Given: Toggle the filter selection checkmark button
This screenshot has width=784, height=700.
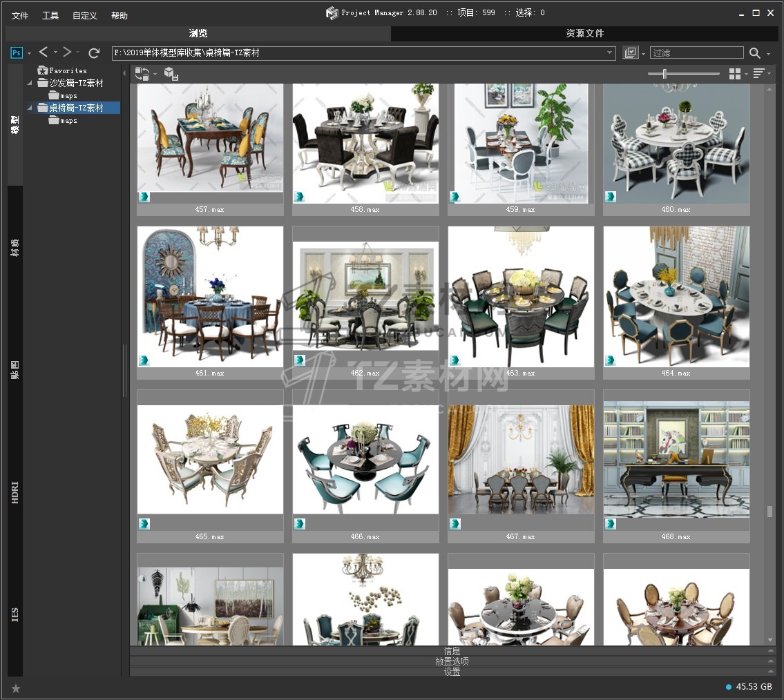Looking at the screenshot, I should coord(630,53).
